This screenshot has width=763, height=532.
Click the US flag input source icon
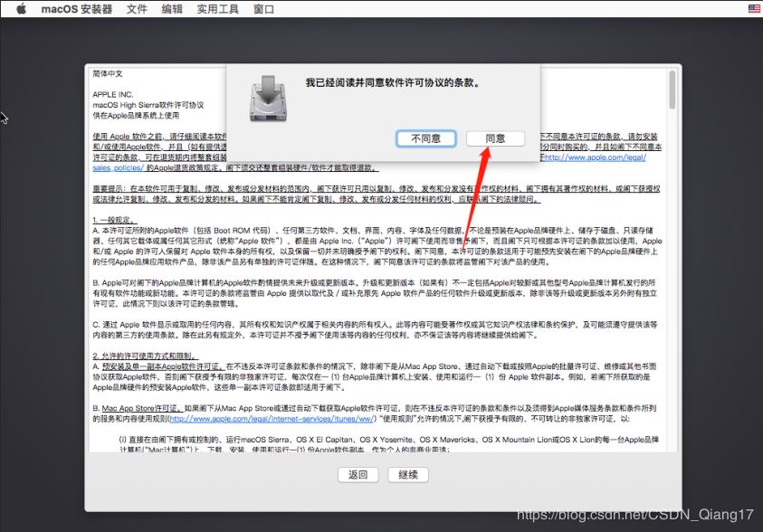(x=753, y=9)
